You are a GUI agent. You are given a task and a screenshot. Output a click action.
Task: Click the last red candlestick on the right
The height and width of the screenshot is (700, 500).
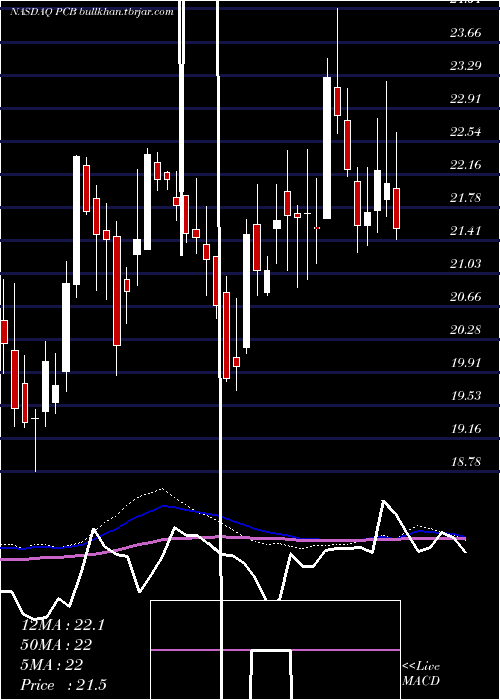pos(396,208)
